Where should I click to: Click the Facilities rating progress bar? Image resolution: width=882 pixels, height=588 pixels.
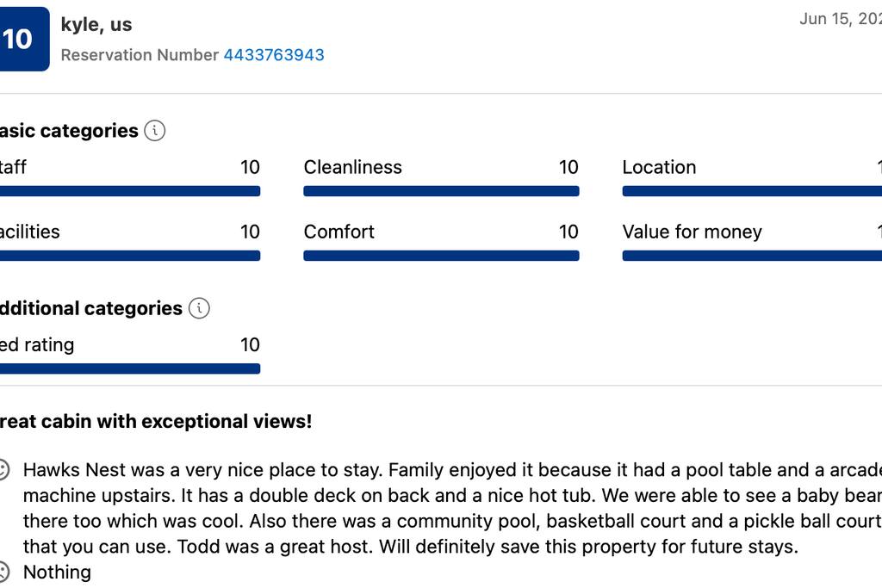pos(129,256)
